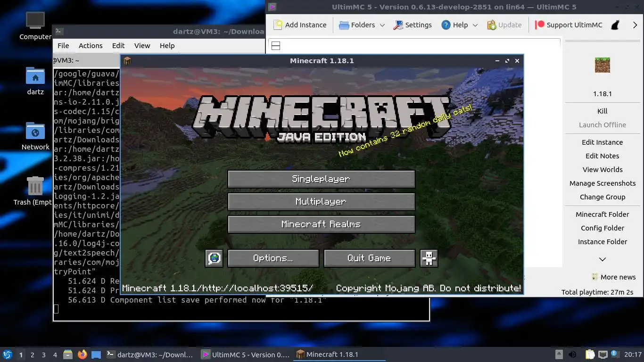
Task: Open the terminal File menu
Action: pos(63,46)
